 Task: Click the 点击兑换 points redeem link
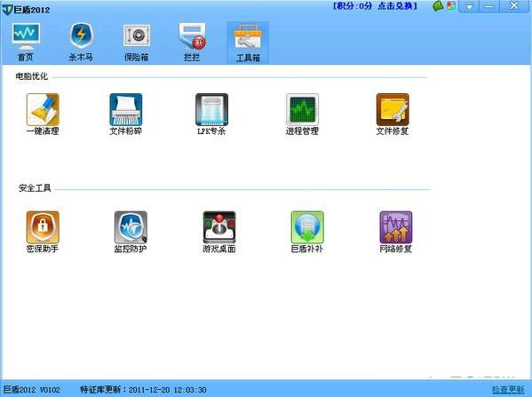395,6
